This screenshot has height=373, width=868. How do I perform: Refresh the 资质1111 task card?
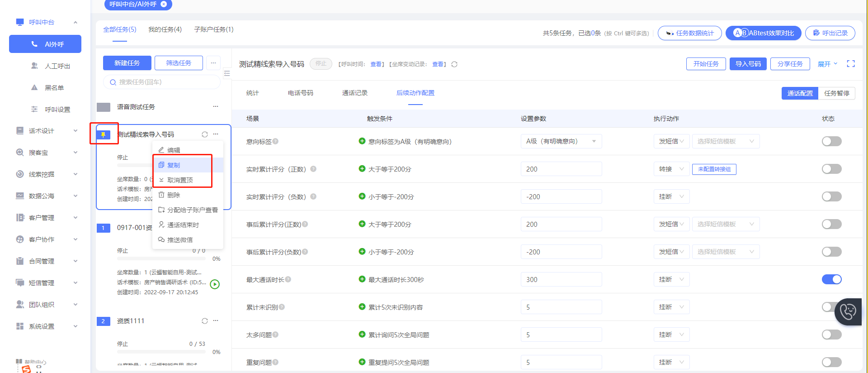click(205, 321)
